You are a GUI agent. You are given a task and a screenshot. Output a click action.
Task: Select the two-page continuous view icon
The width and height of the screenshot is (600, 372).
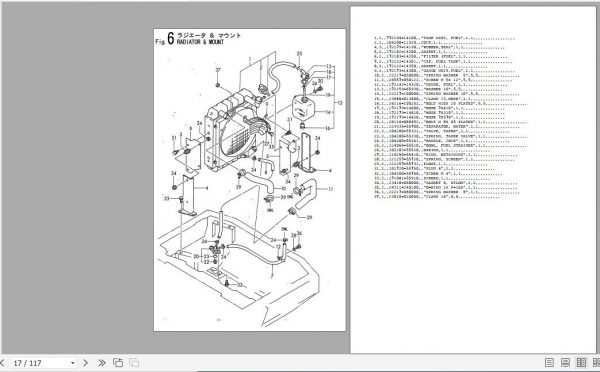[596, 362]
